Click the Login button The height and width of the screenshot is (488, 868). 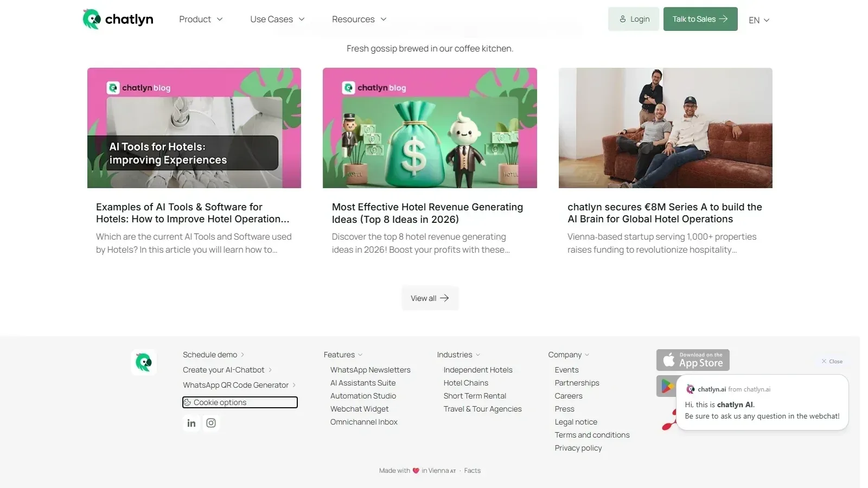click(634, 19)
